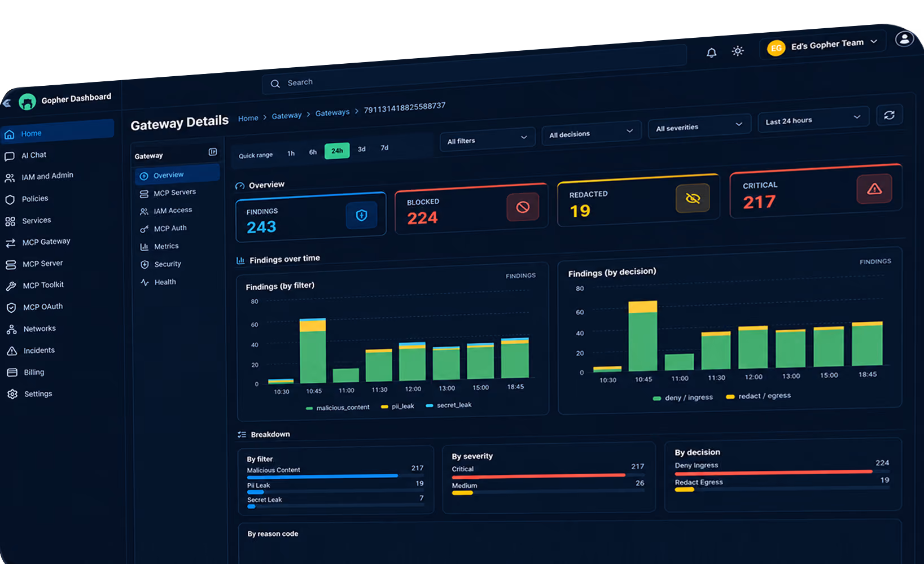Click the hidden-eye icon in Redacted card
This screenshot has height=564, width=924.
(693, 198)
